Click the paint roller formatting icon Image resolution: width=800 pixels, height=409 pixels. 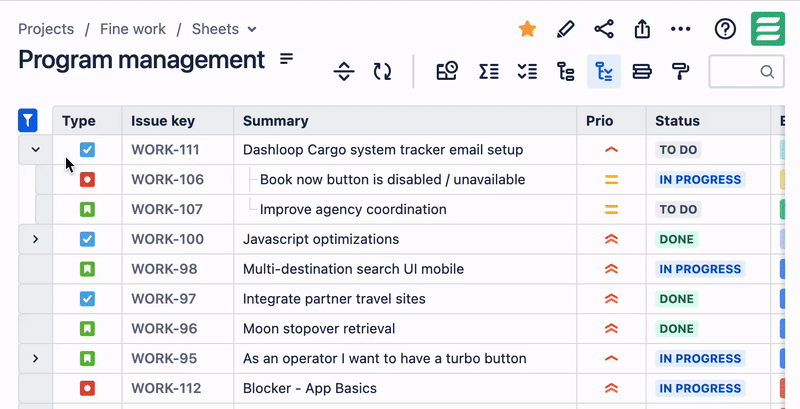click(680, 71)
